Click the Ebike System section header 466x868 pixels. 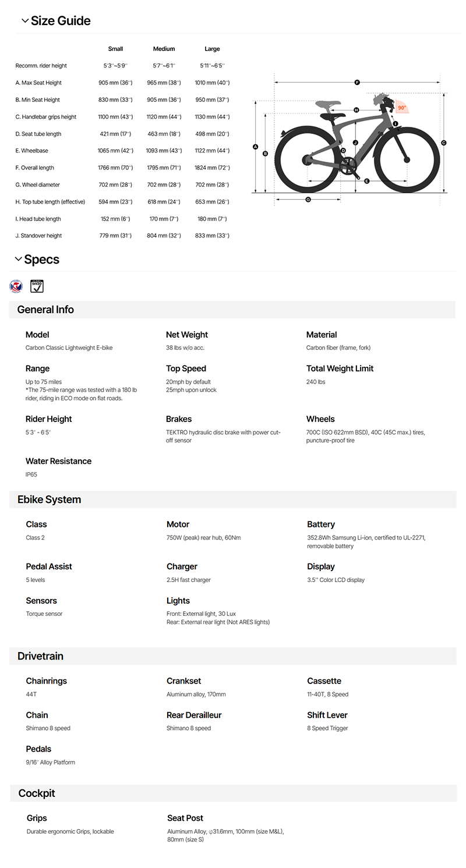point(49,499)
